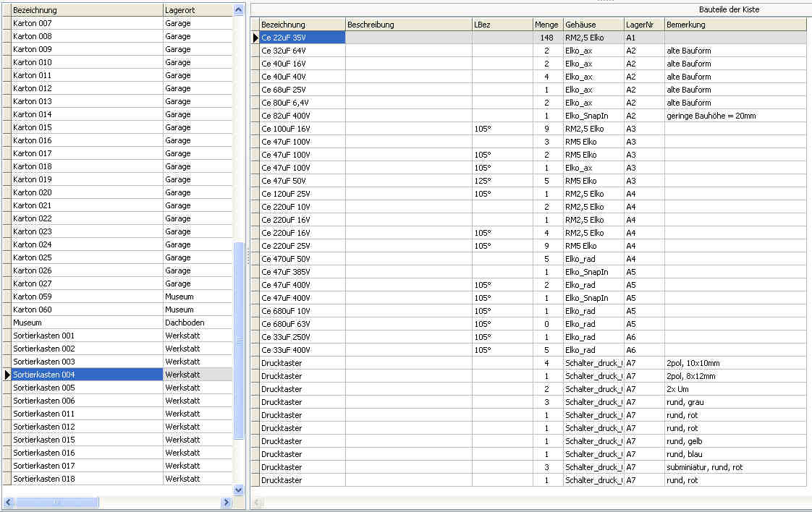Click the 'geringe Bauhöhe = 20mm' remark
The height and width of the screenshot is (512, 812).
735,116
